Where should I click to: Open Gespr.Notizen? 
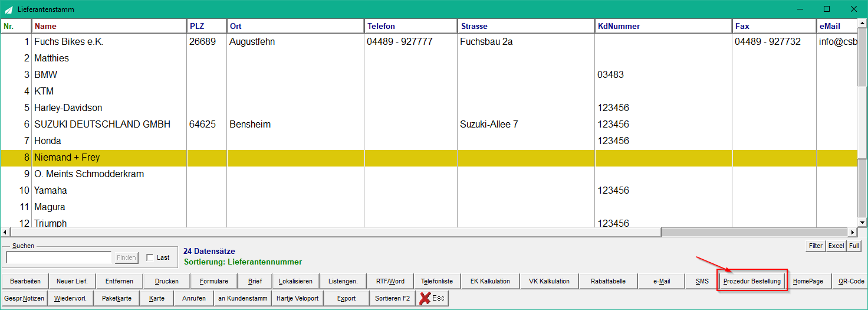(x=24, y=298)
